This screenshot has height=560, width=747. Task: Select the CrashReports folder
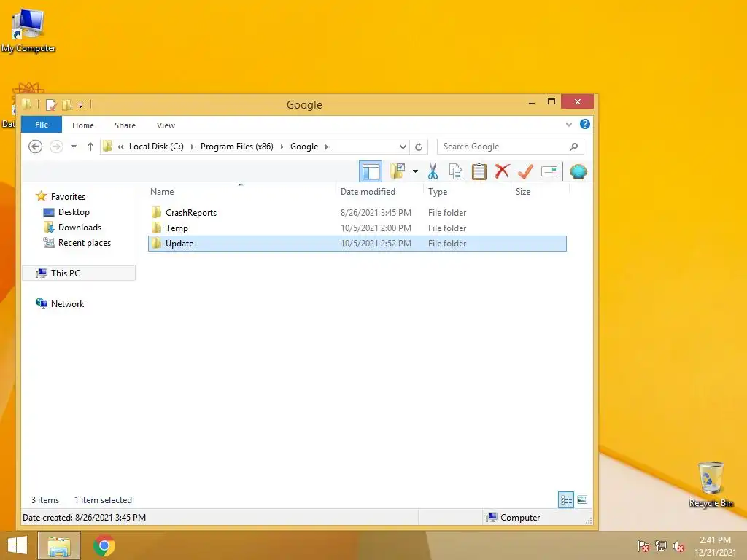(x=191, y=213)
